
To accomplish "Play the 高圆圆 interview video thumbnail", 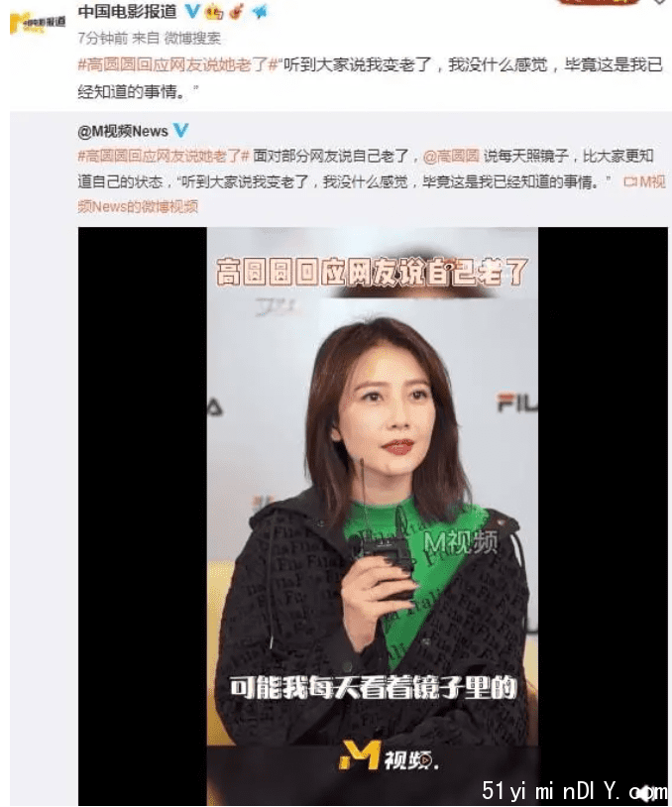I will click(x=373, y=516).
